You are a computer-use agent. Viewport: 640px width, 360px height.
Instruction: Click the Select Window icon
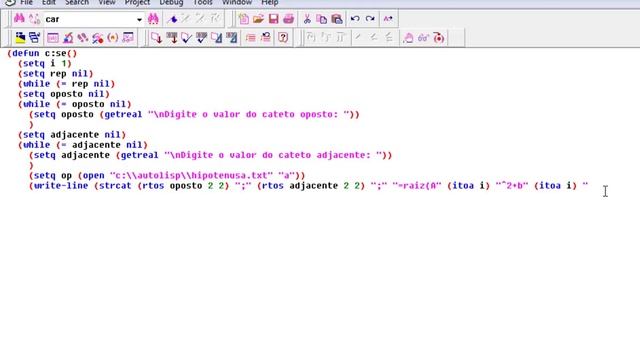pyautogui.click(x=35, y=38)
